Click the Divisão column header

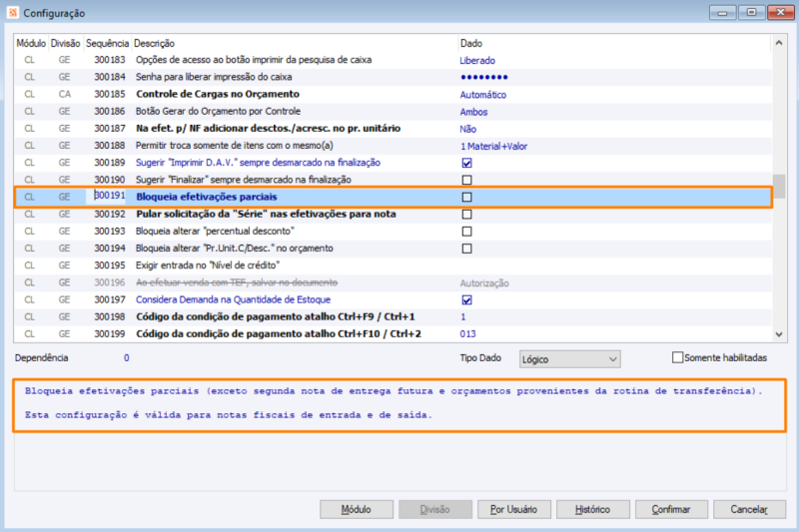point(65,43)
